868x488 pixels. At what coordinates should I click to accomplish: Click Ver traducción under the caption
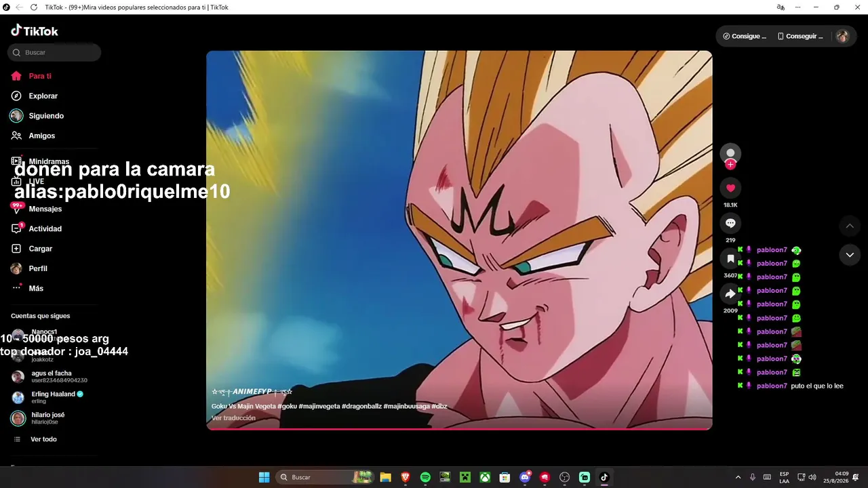[x=233, y=418]
